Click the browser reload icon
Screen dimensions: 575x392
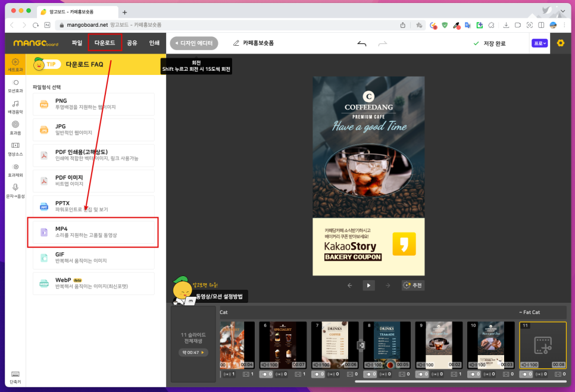[36, 25]
